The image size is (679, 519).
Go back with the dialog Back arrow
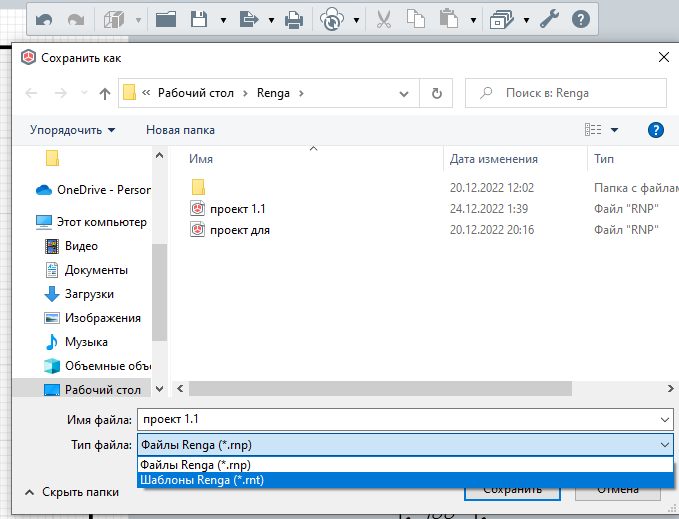(31, 93)
